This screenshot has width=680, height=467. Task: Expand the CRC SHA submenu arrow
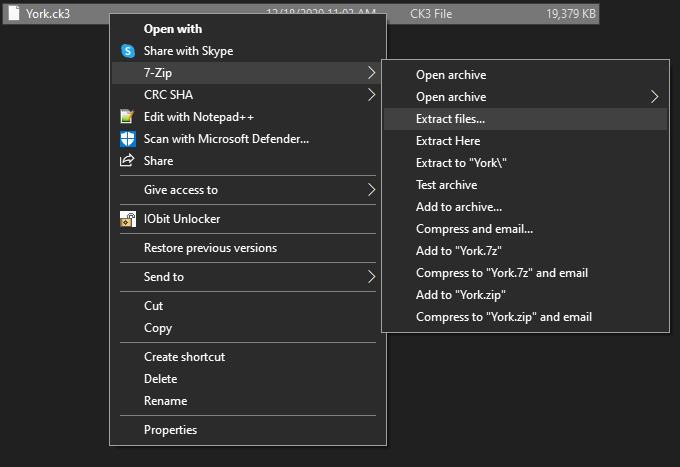pos(371,95)
